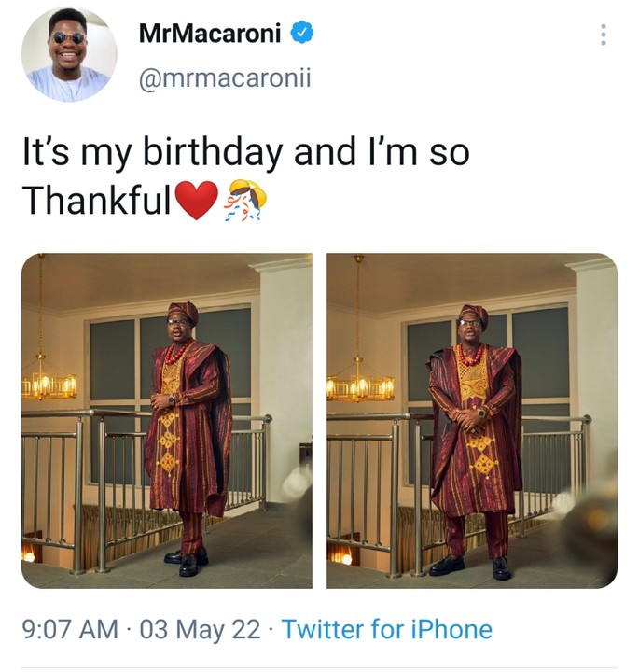
Task: Open the @mrmacaronii handle
Action: tap(224, 79)
